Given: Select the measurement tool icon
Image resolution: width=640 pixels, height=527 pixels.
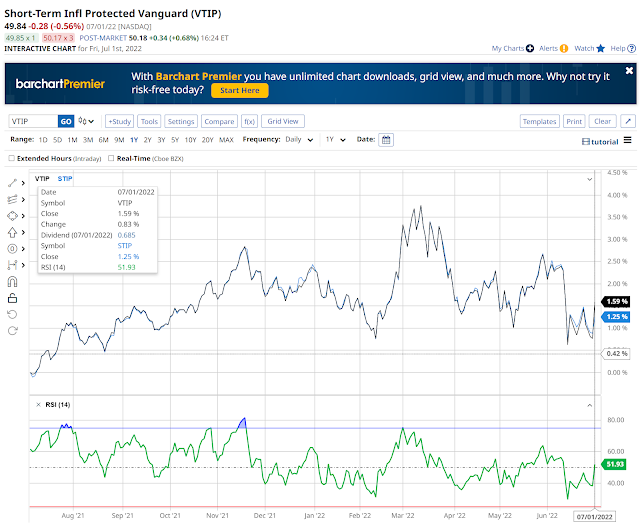Looking at the screenshot, I should 13,265.
